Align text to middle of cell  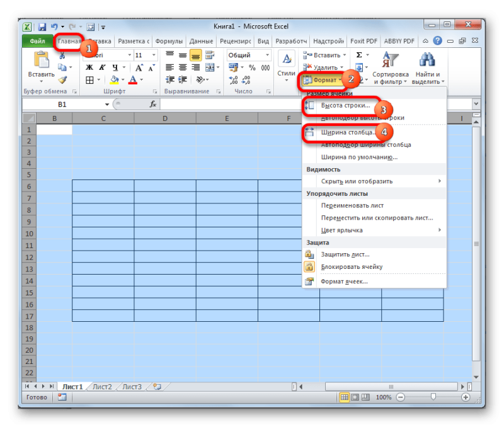point(183,55)
